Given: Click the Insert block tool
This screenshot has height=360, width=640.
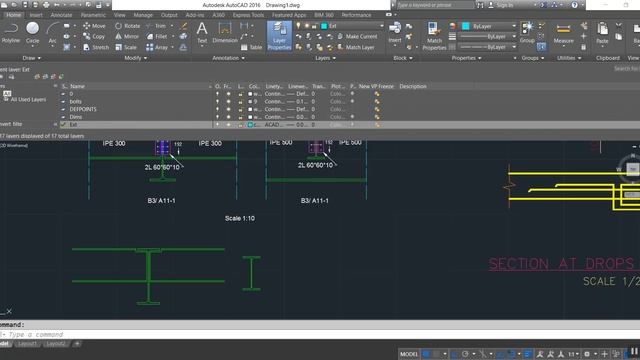Looking at the screenshot, I should click(x=395, y=33).
